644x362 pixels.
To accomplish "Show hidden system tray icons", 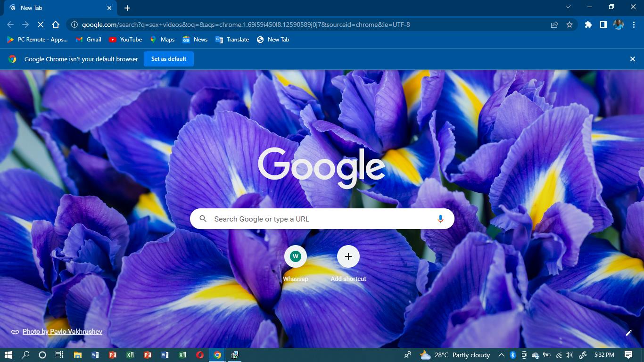I will click(x=501, y=355).
